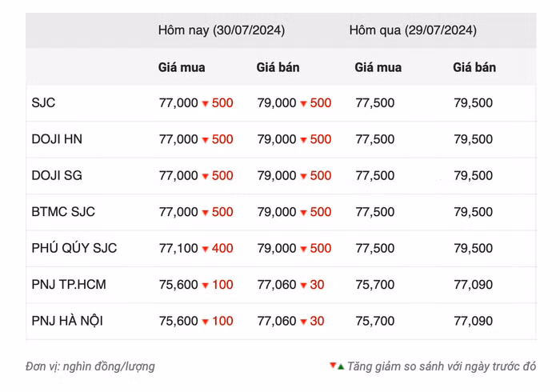Click the red down arrow beside SJC buy price
This screenshot has height=392, width=560.
(x=206, y=104)
